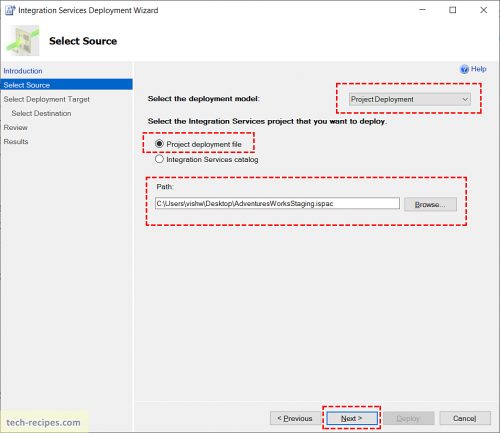
Task: Proceed with the Next button
Action: [x=352, y=418]
